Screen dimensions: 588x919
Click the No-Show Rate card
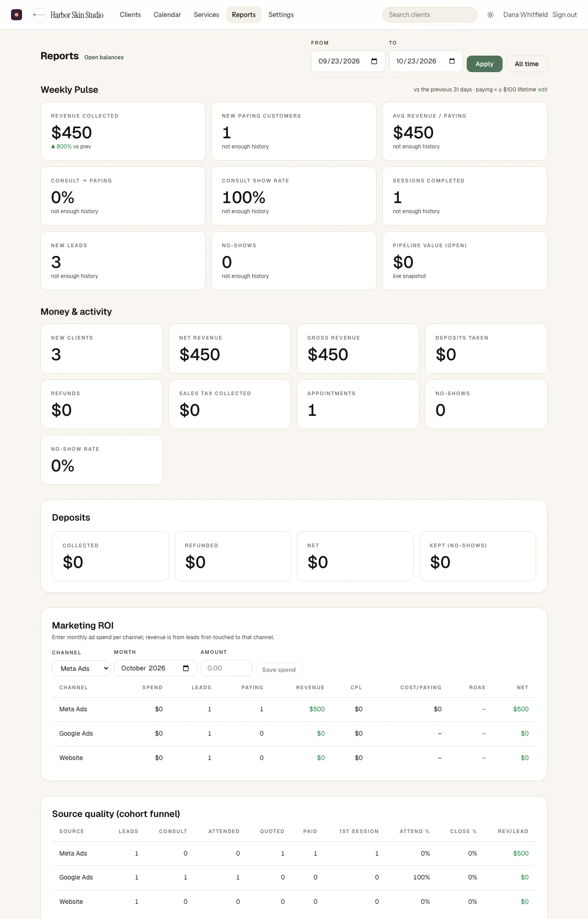point(102,459)
